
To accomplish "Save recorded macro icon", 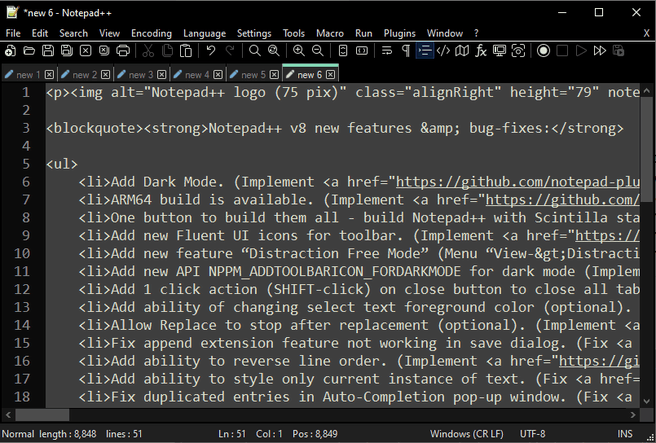I will (x=618, y=51).
